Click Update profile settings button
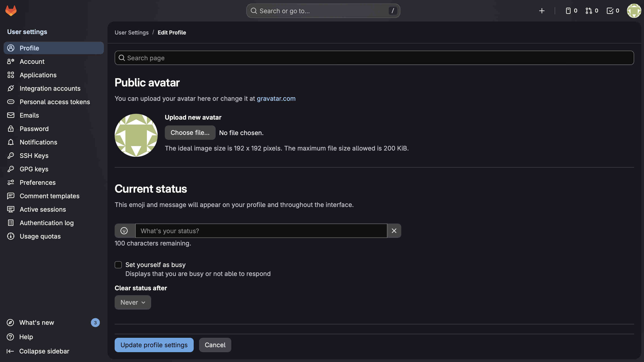The image size is (644, 362). (x=154, y=345)
